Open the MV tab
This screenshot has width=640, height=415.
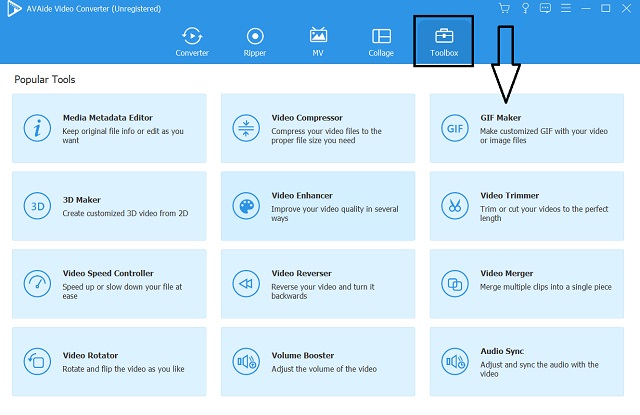click(x=318, y=42)
